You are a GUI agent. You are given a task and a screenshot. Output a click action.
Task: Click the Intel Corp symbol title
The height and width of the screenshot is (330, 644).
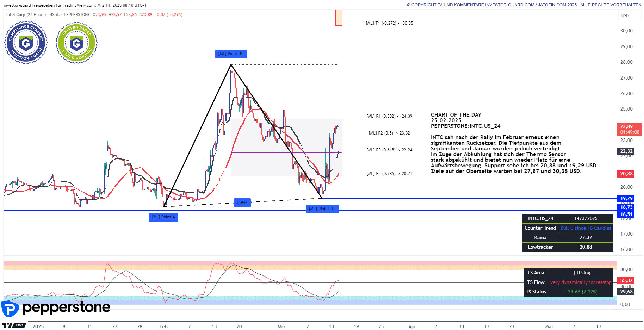(x=26, y=15)
